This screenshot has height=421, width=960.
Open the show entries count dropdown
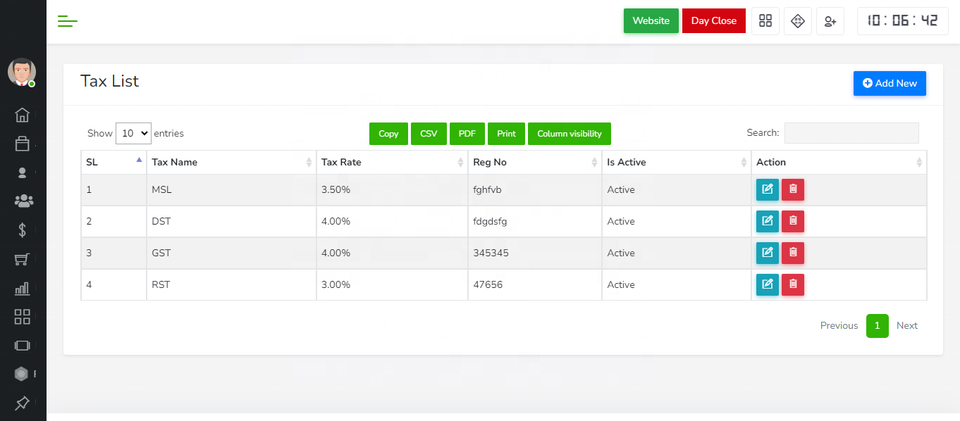pos(133,133)
